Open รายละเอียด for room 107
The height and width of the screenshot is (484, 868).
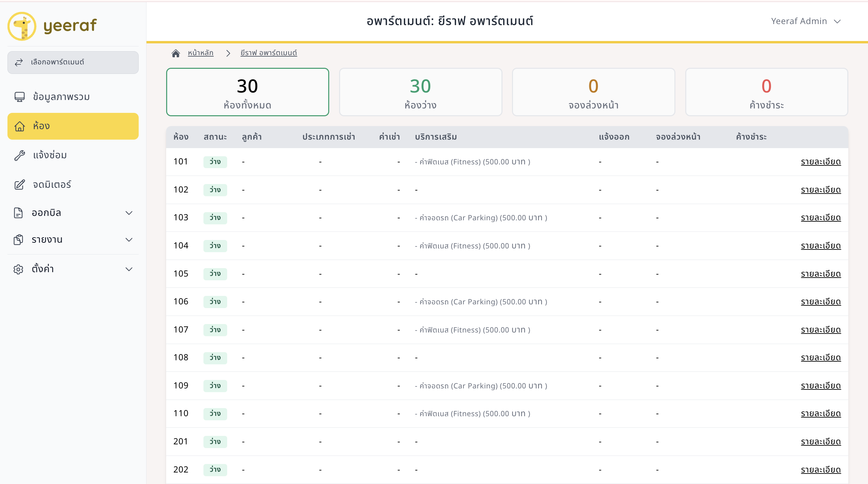click(821, 330)
